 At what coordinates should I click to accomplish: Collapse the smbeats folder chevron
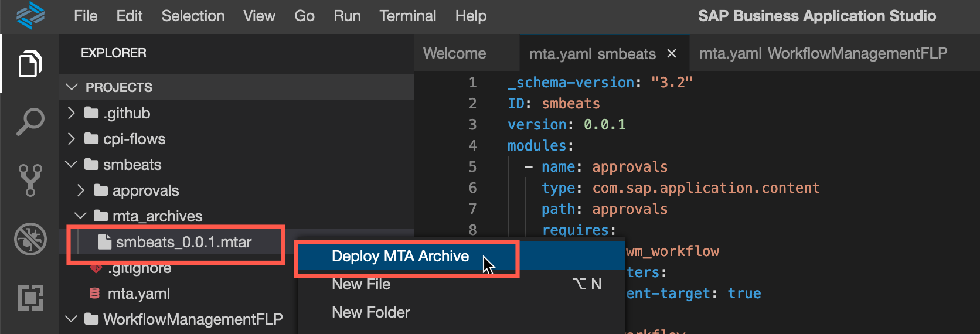click(72, 164)
